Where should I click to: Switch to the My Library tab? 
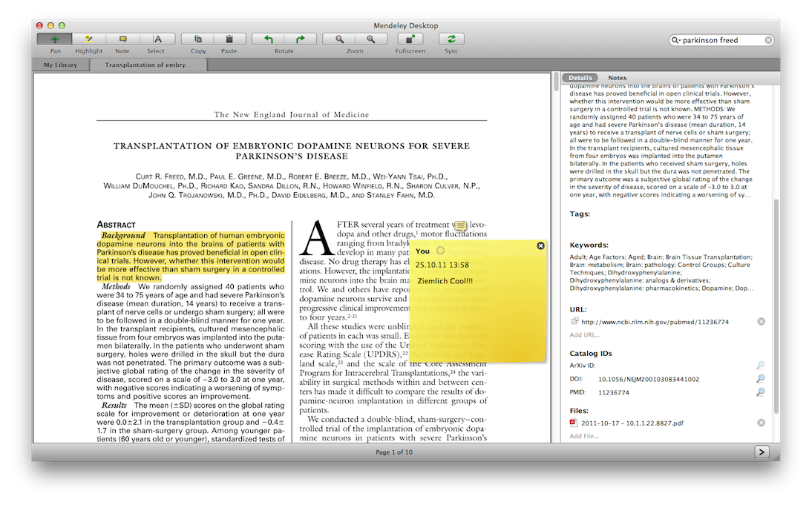pyautogui.click(x=60, y=65)
